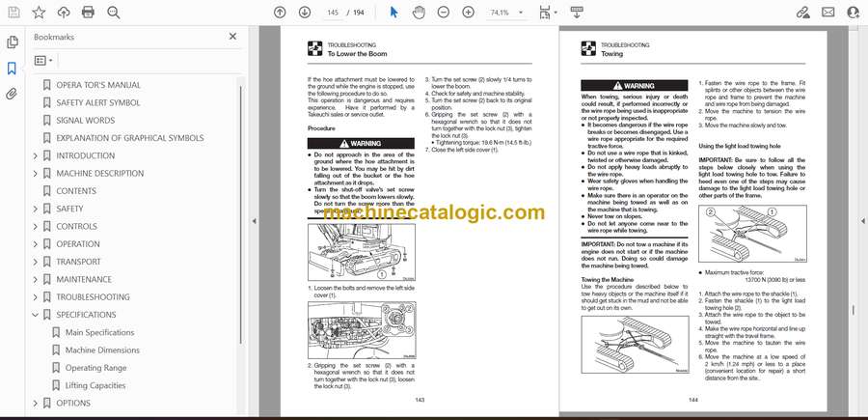Image resolution: width=868 pixels, height=420 pixels.
Task: Zoom out with the minus icon
Action: (444, 13)
